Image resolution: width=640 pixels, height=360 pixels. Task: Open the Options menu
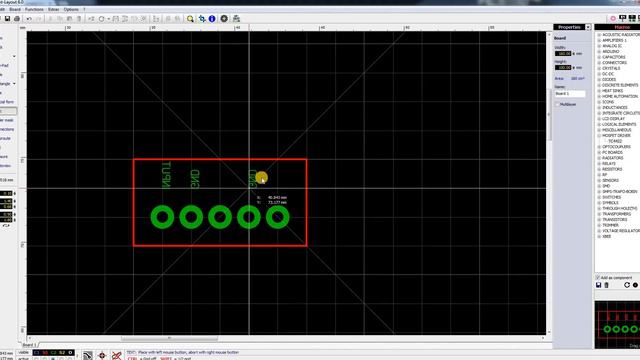point(71,9)
